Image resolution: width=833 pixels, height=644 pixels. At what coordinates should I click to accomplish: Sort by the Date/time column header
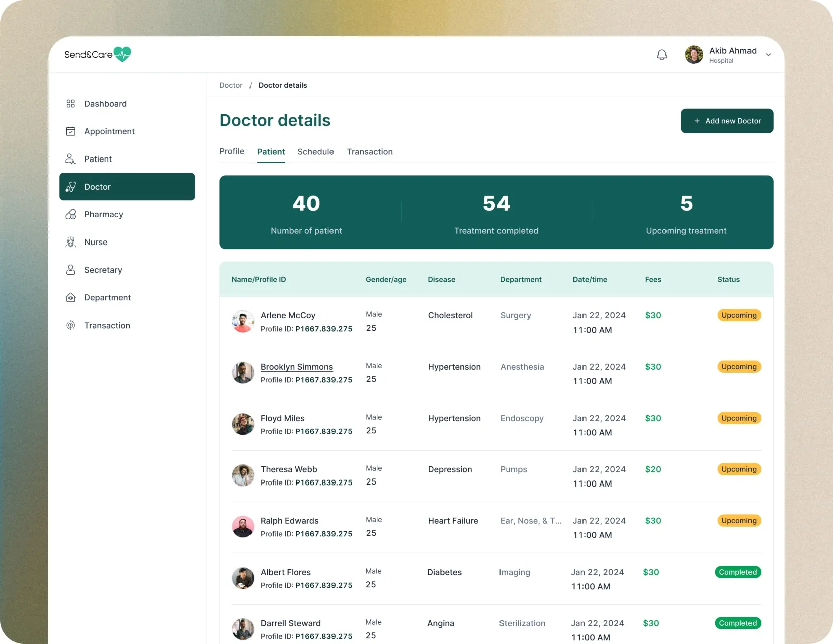[590, 280]
